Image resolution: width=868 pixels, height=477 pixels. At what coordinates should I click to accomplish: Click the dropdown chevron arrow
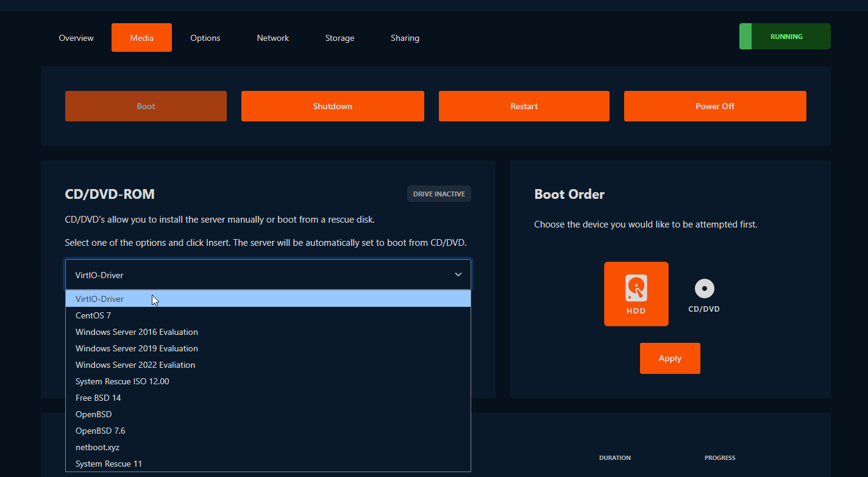(458, 275)
